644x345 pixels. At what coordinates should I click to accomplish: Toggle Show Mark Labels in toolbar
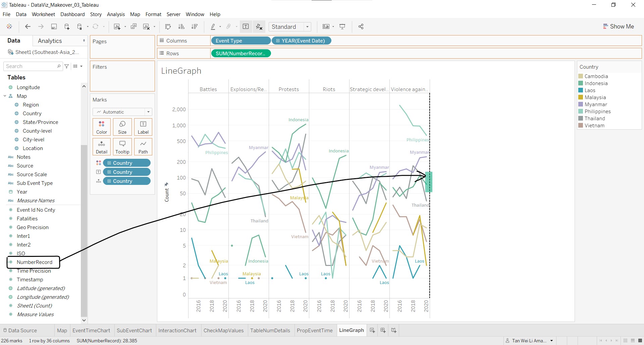(246, 27)
